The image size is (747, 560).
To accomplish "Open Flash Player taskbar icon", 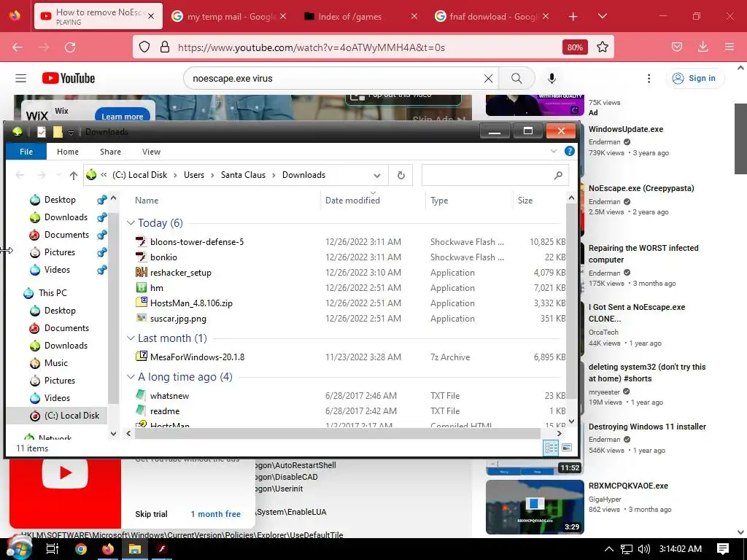I will (162, 549).
